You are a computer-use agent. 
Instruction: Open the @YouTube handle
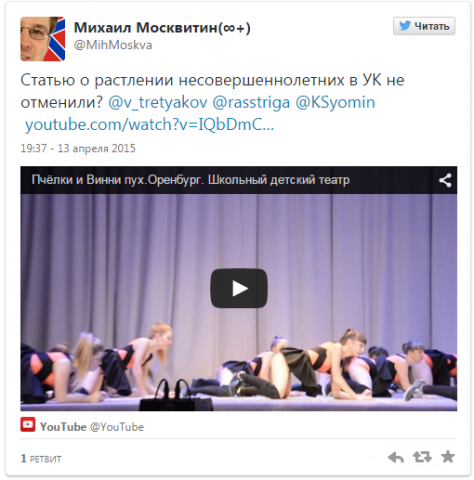pos(117,427)
